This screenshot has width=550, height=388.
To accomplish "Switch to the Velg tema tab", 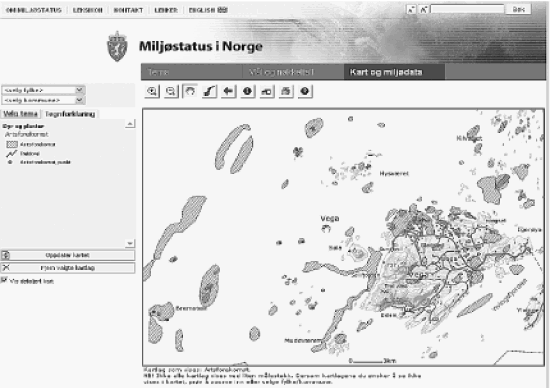I will tap(20, 114).
